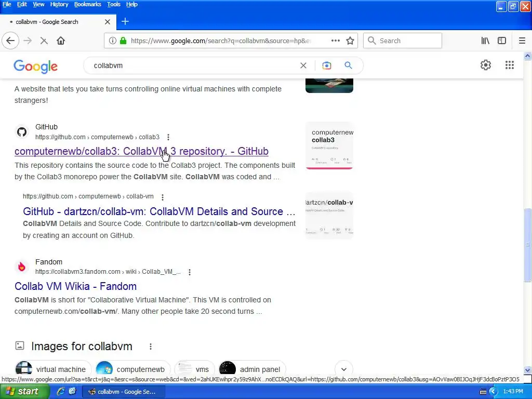
Task: Select the virtual machine image chip
Action: tap(54, 368)
